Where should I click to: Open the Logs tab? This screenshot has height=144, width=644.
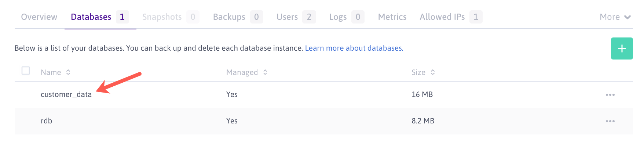(347, 17)
